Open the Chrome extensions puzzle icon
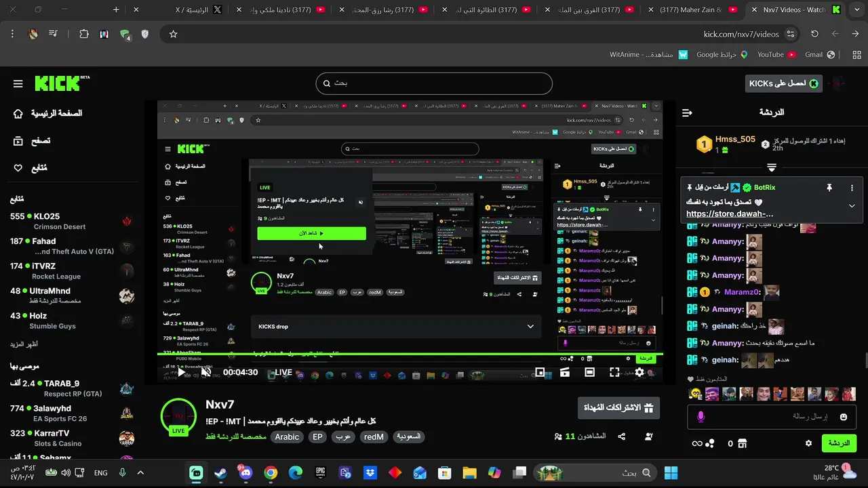The height and width of the screenshot is (488, 868). pyautogui.click(x=84, y=34)
